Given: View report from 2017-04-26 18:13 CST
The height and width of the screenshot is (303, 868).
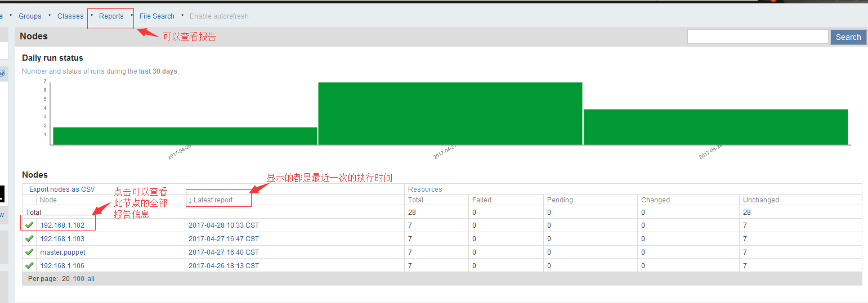Looking at the screenshot, I should [223, 266].
